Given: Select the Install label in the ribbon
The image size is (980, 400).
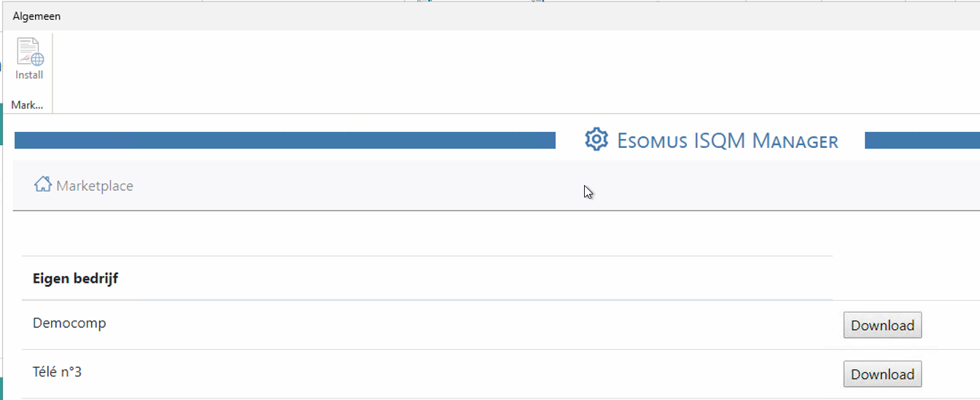Looking at the screenshot, I should pyautogui.click(x=29, y=75).
